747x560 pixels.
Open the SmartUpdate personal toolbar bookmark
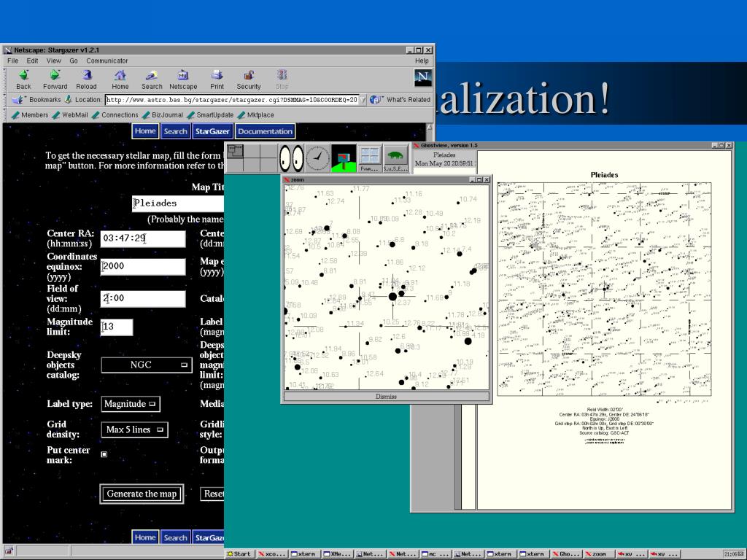(x=211, y=114)
